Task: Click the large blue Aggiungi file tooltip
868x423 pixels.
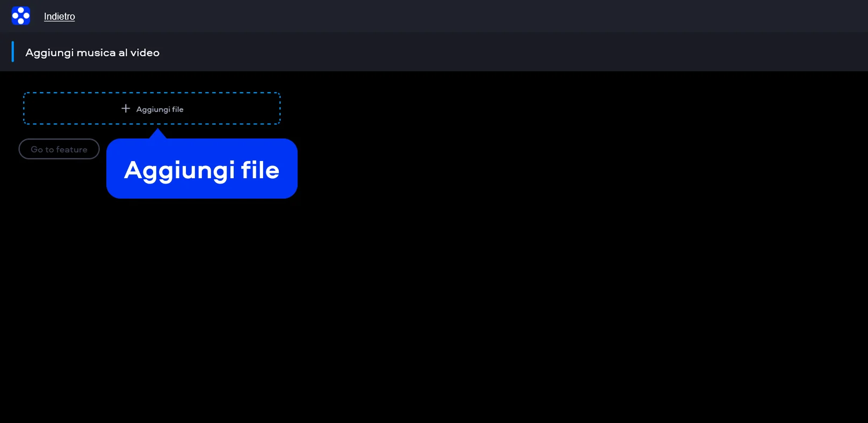Action: point(202,169)
